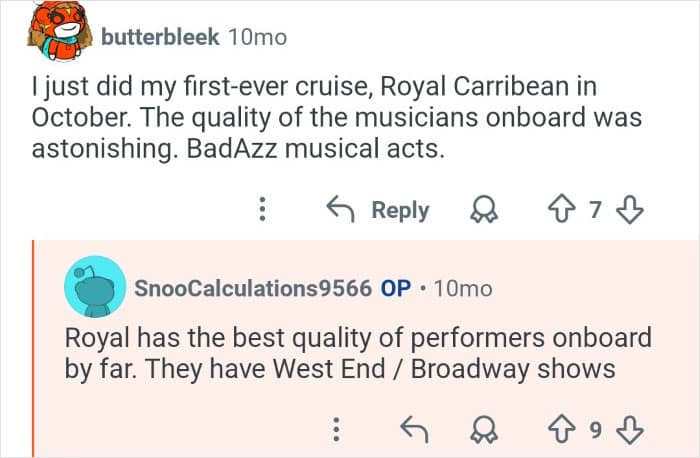Click the vote count 9 on the reply
The width and height of the screenshot is (700, 458).
[596, 430]
